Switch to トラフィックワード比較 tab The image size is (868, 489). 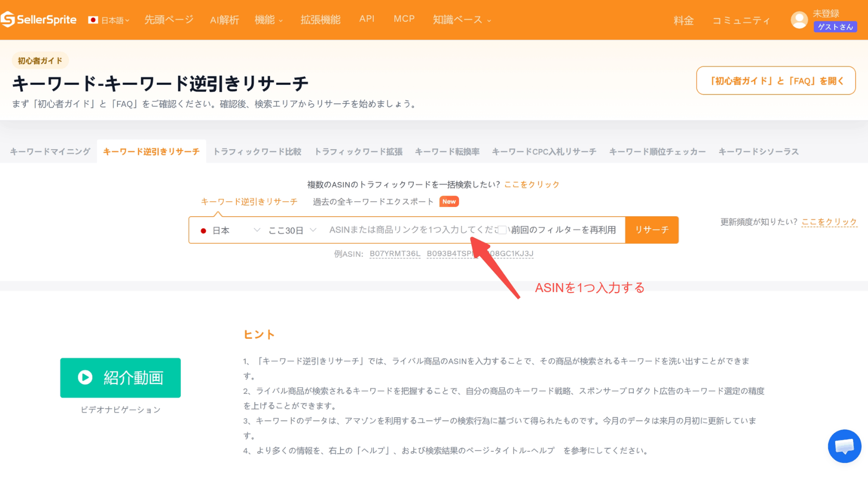pos(257,152)
